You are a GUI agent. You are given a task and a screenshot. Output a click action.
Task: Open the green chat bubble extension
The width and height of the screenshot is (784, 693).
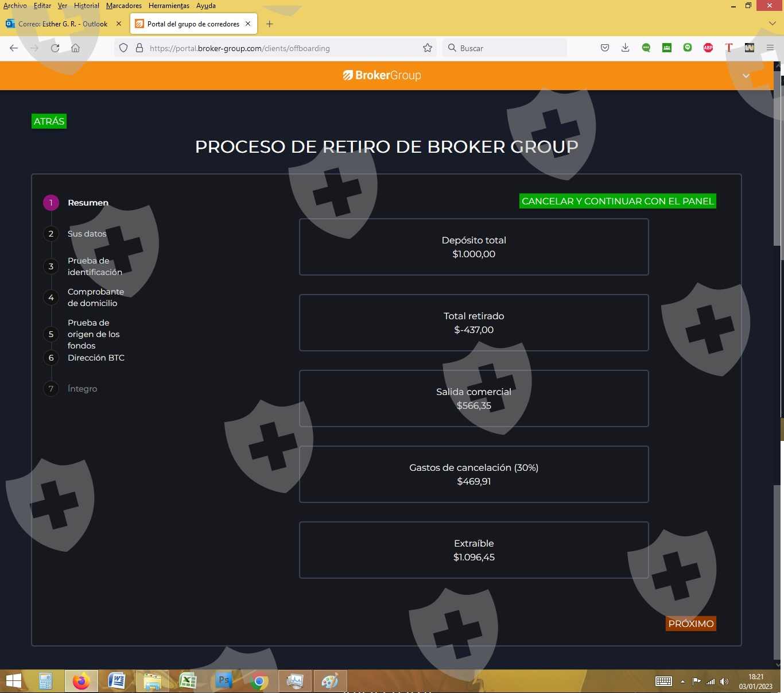point(646,48)
